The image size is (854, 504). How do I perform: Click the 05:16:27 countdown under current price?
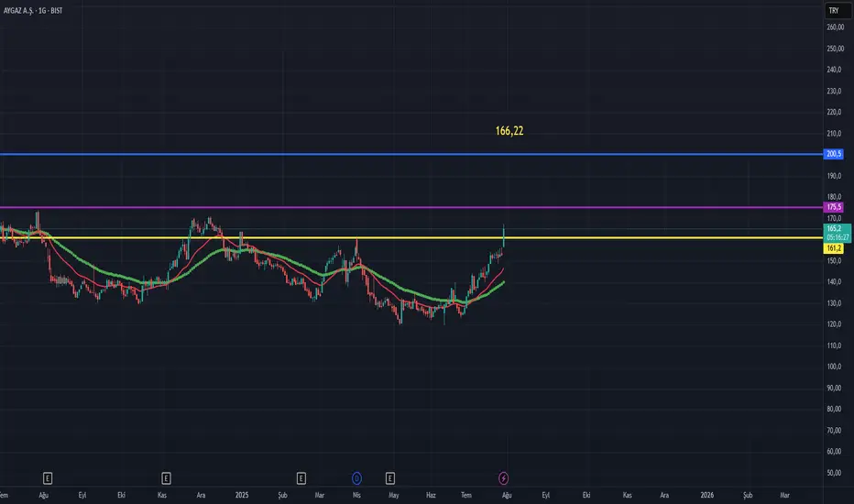point(838,237)
